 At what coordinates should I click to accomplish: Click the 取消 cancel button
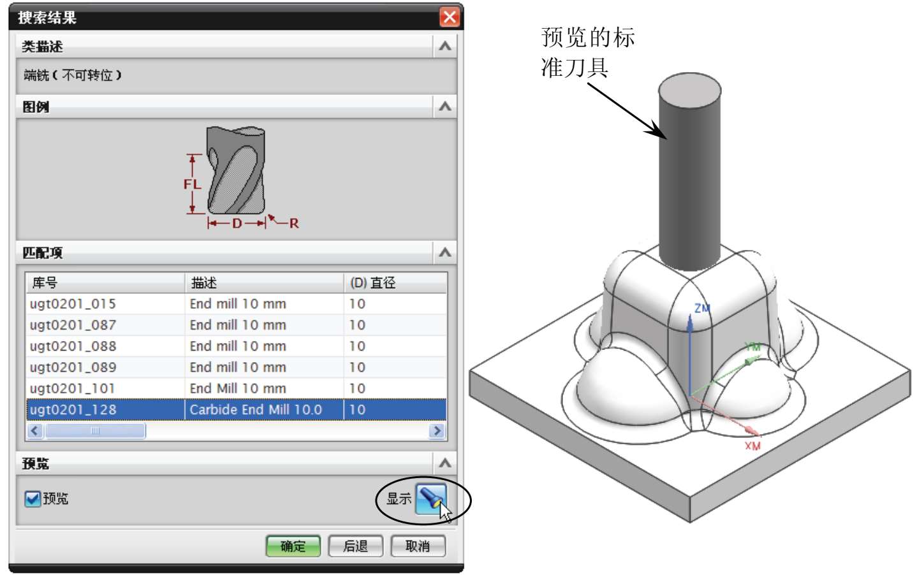pos(418,546)
